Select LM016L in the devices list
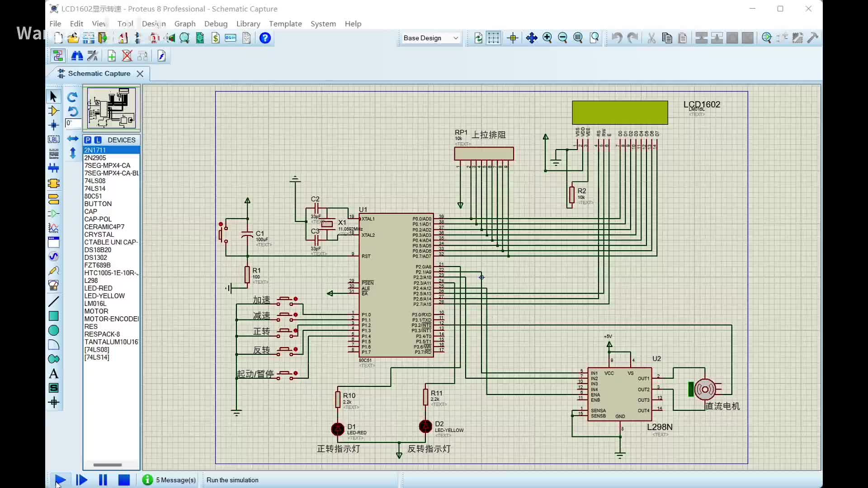This screenshot has width=868, height=488. (x=111, y=304)
